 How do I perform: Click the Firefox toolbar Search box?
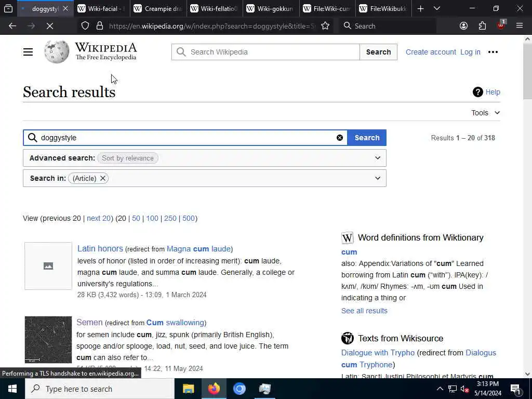point(387,26)
